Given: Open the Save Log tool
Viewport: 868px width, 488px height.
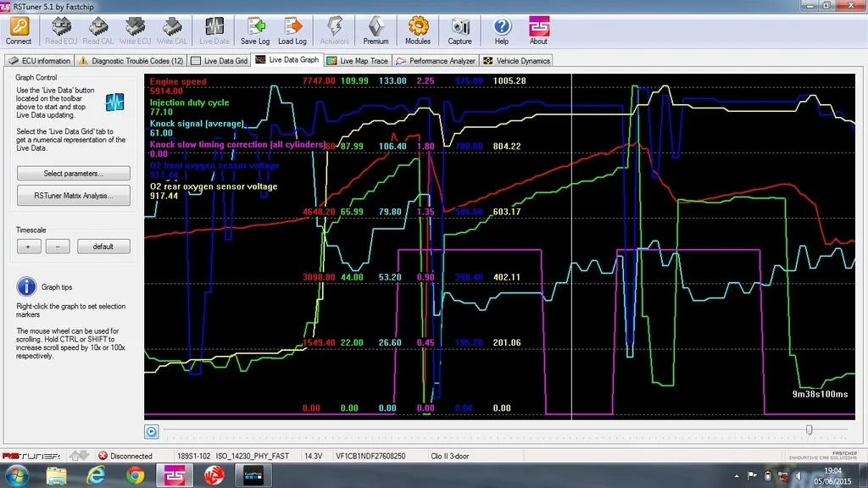Looking at the screenshot, I should coord(255,30).
